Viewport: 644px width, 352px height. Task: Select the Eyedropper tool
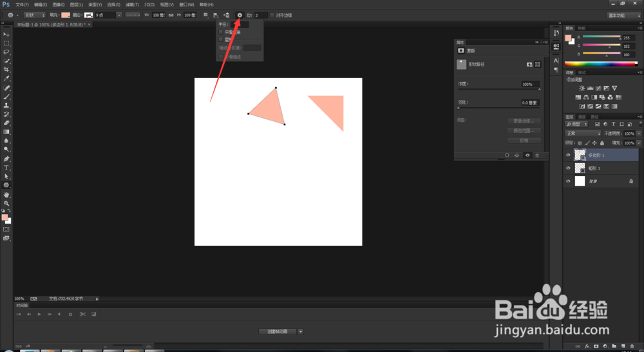tap(6, 79)
